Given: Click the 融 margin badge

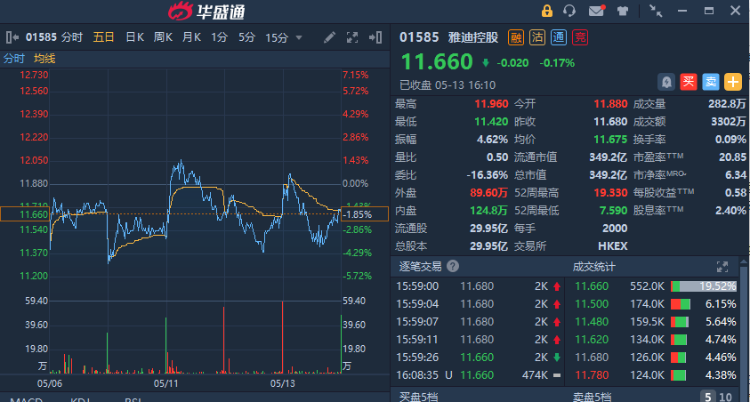Looking at the screenshot, I should pyautogui.click(x=516, y=37).
